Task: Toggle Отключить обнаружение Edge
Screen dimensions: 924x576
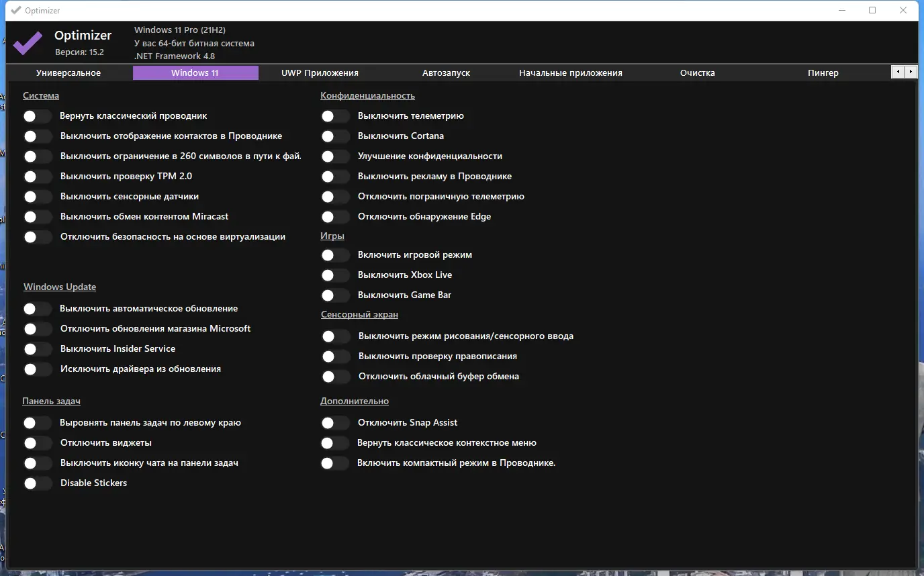Action: click(x=336, y=217)
